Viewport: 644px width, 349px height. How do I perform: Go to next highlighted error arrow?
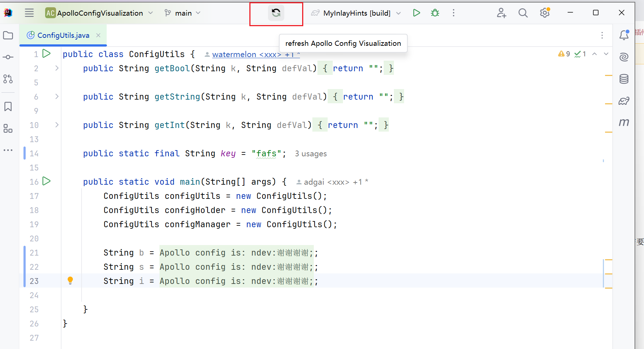point(606,54)
